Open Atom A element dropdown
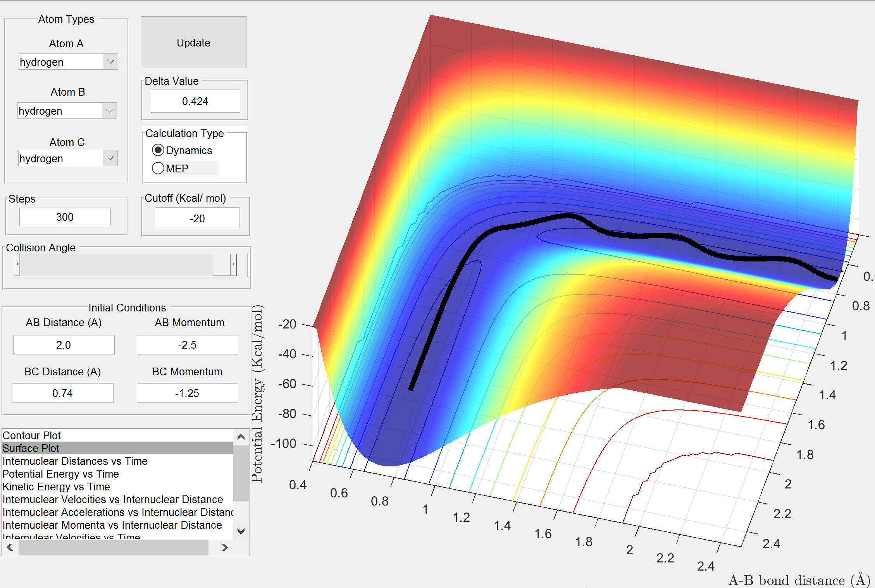This screenshot has height=588, width=875. 110,62
